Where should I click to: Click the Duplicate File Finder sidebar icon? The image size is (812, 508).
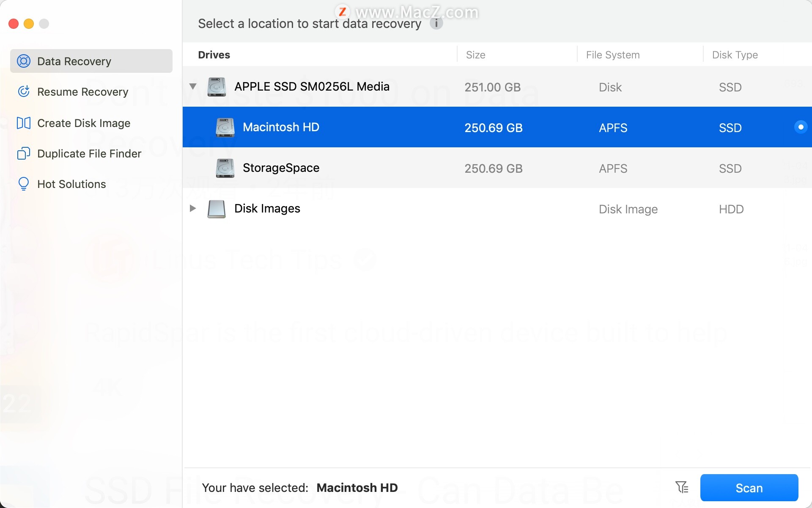pyautogui.click(x=23, y=153)
